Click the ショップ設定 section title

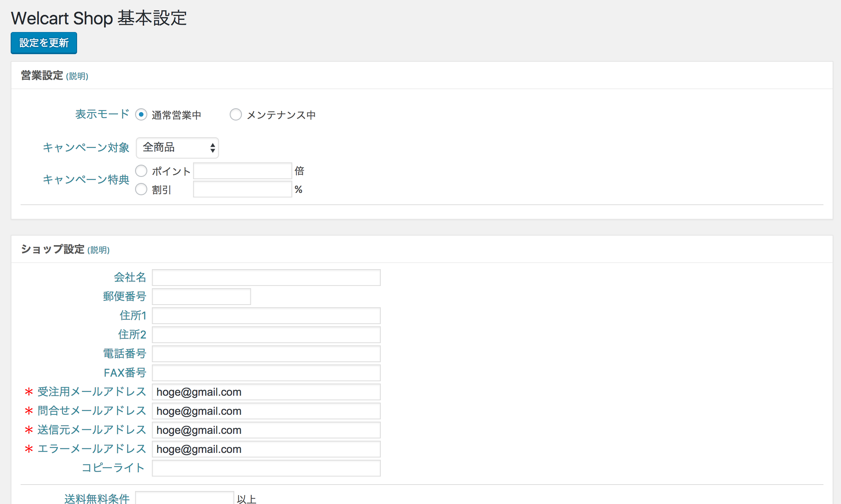pos(53,249)
